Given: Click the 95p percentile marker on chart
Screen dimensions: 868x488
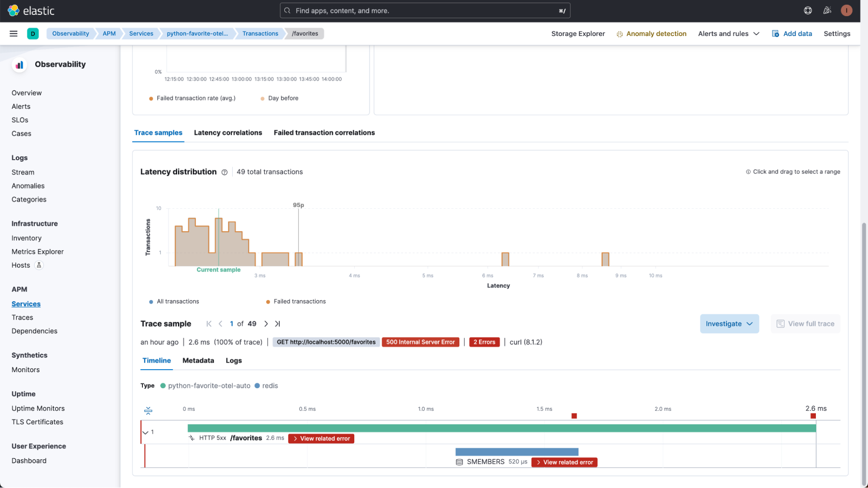Looking at the screenshot, I should [297, 205].
